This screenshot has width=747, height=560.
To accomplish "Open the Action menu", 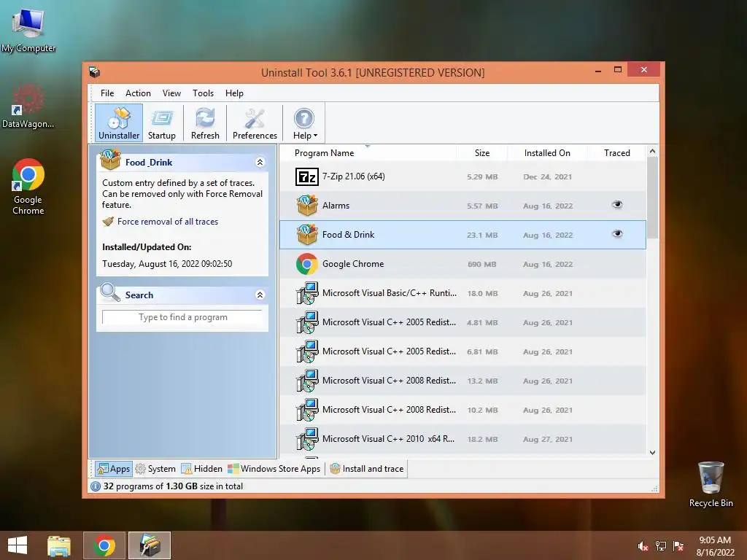I will [138, 93].
